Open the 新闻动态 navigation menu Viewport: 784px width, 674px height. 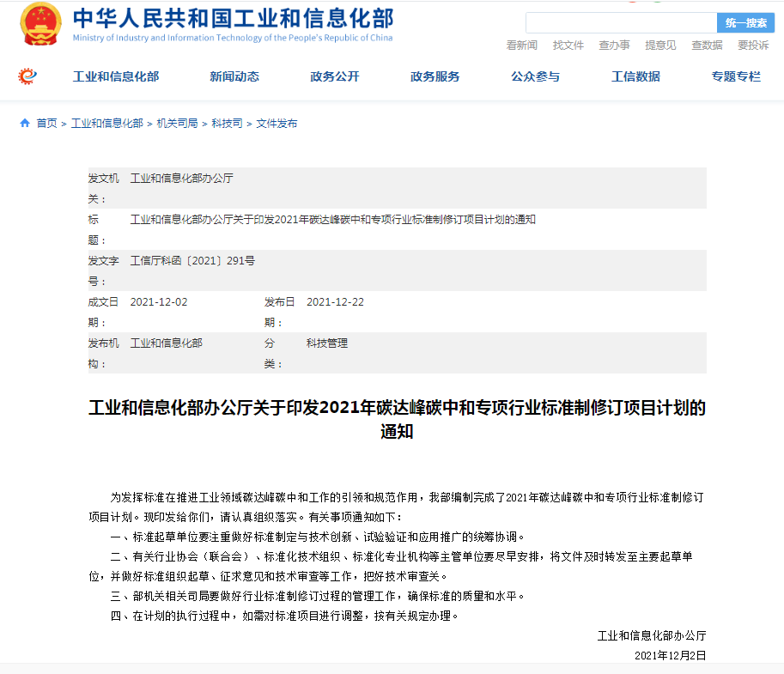[x=234, y=76]
